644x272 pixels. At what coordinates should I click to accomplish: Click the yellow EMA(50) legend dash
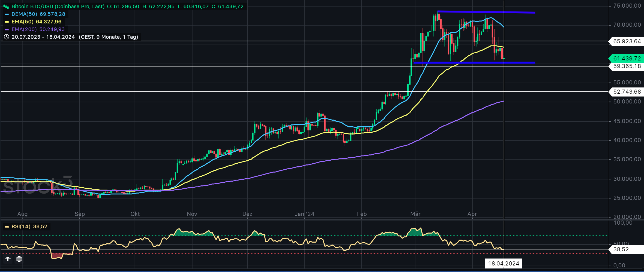click(7, 22)
